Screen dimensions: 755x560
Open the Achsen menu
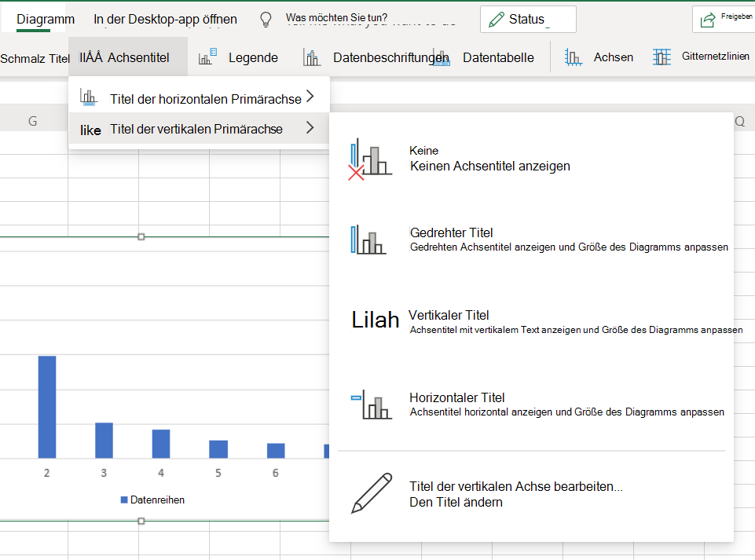613,57
